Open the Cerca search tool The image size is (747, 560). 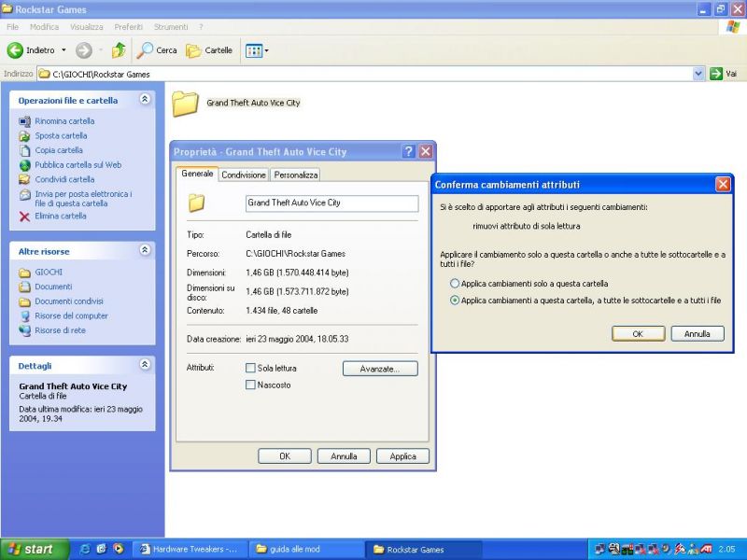[x=157, y=50]
